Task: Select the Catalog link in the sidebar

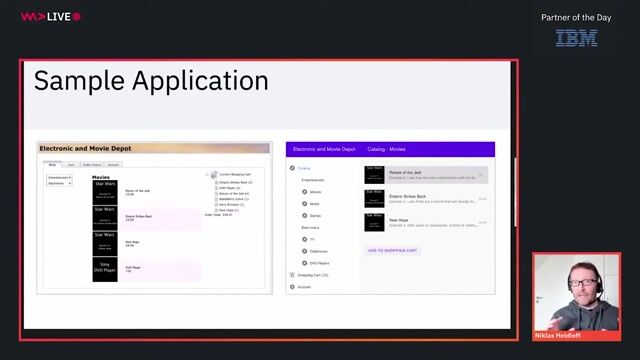Action: point(304,168)
